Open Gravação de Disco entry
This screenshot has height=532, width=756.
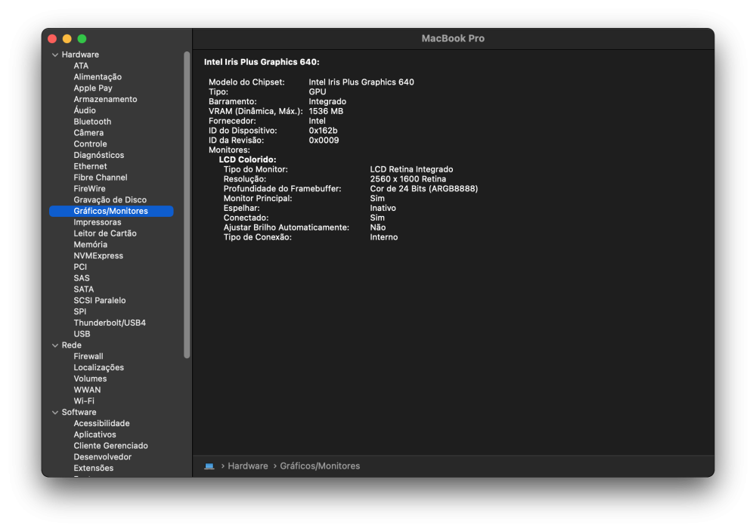click(x=110, y=200)
